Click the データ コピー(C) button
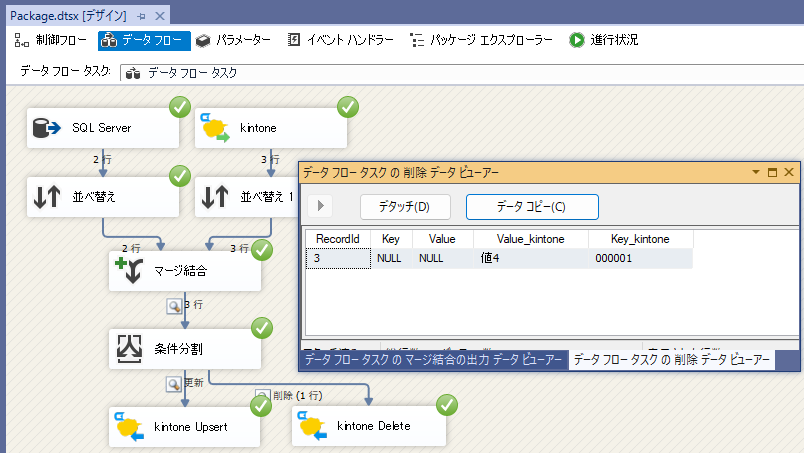The width and height of the screenshot is (804, 453). click(x=532, y=207)
